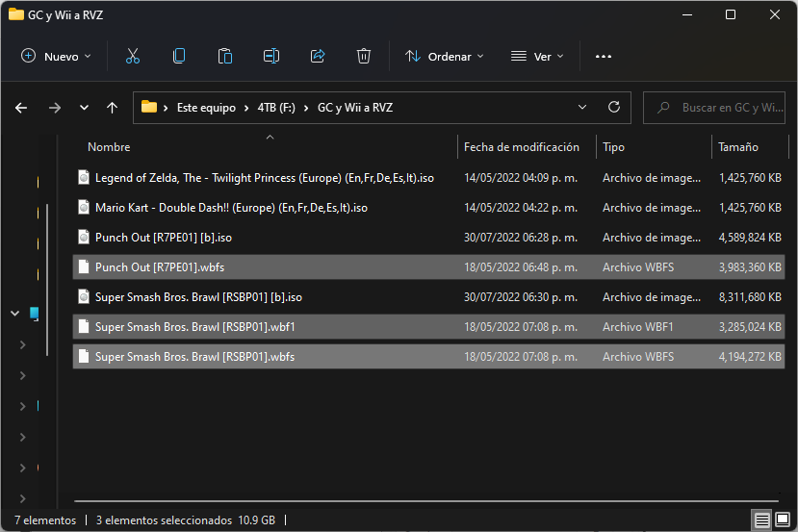This screenshot has height=532, width=798.
Task: Select Super Smash Bros. Brawl [RSBP01].wbfs
Action: (428, 357)
